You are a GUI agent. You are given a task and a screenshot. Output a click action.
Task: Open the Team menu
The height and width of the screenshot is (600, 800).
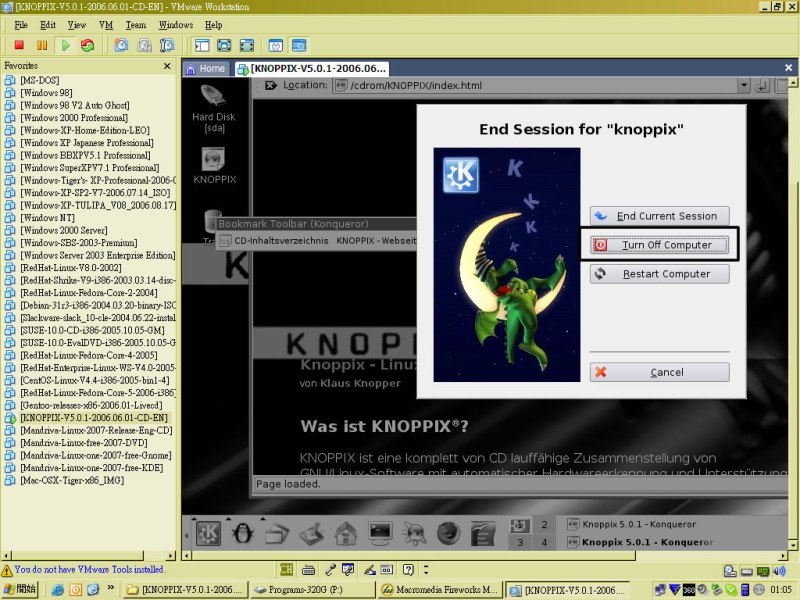(x=136, y=25)
